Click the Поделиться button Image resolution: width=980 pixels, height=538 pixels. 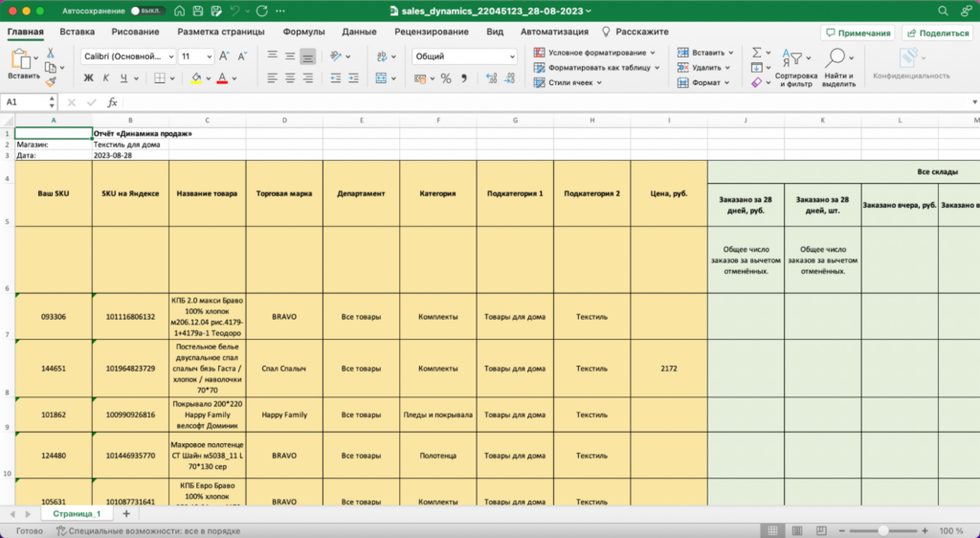[x=937, y=33]
